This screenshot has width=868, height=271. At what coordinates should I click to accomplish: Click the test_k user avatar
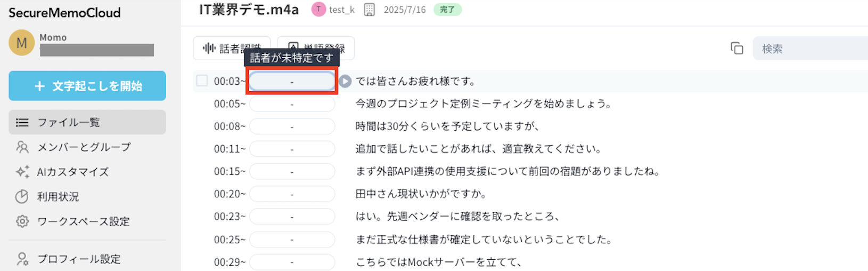[x=318, y=10]
